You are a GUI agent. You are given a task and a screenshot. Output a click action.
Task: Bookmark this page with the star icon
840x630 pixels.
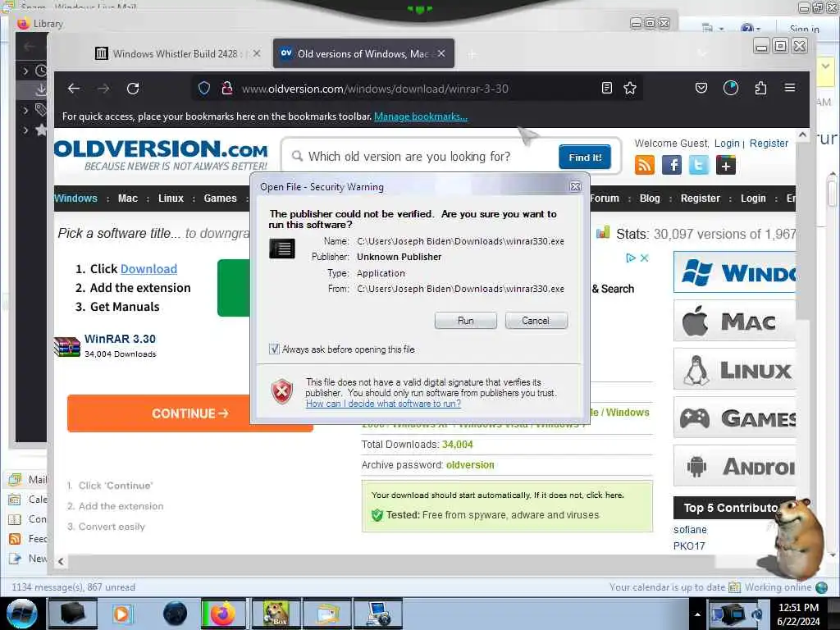630,88
